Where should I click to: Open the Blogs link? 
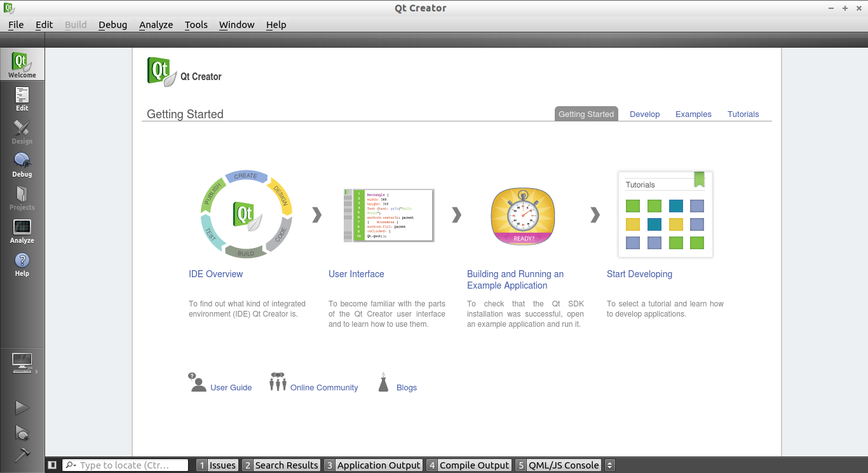click(407, 387)
